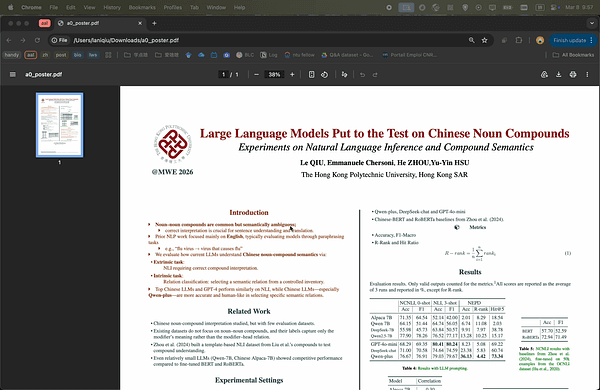This screenshot has width=600, height=390.
Task: Open the Tab menu
Action: click(194, 7)
